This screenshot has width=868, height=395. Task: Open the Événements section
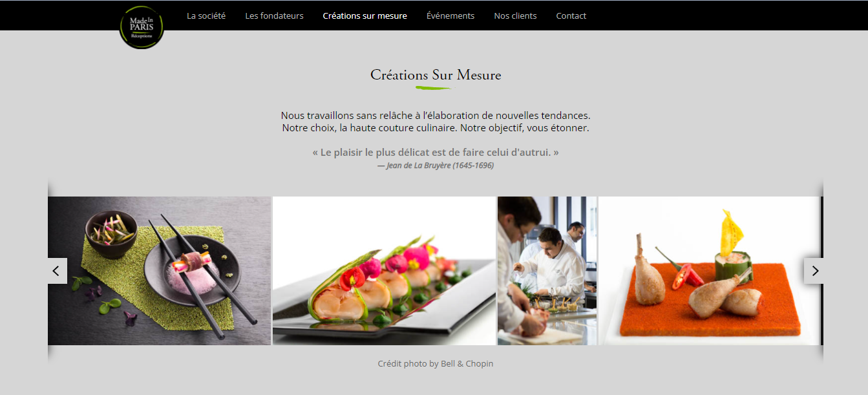(450, 16)
